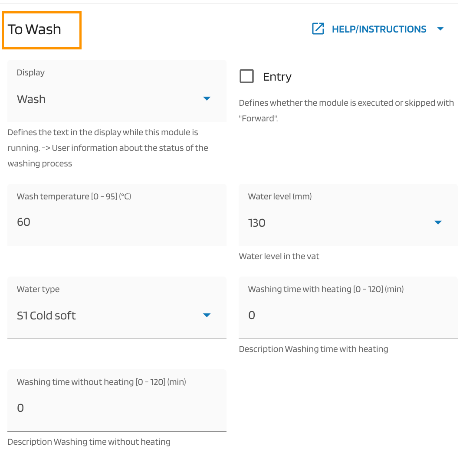Open the Display dropdown showing Wash
Viewport: 476px width, 469px height.
click(x=108, y=99)
